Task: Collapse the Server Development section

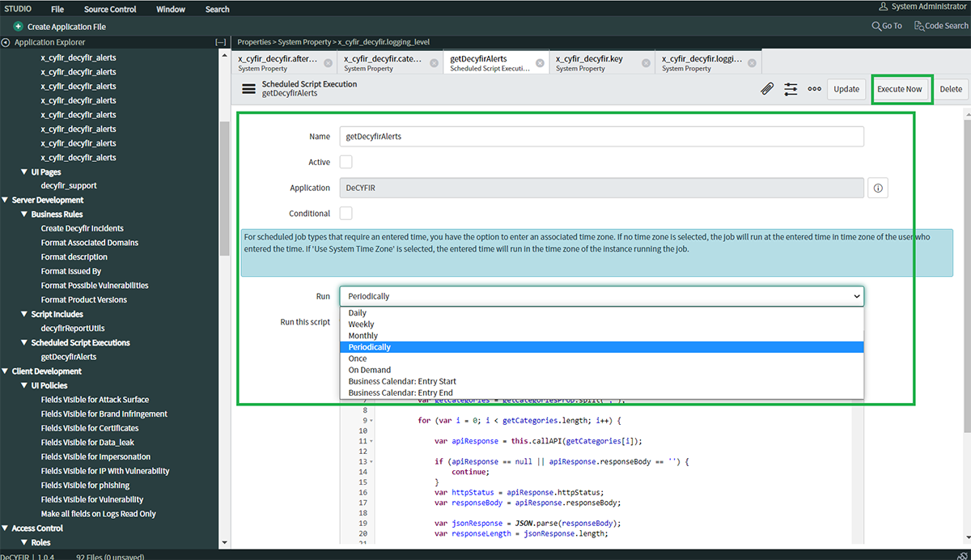Action: pyautogui.click(x=6, y=200)
